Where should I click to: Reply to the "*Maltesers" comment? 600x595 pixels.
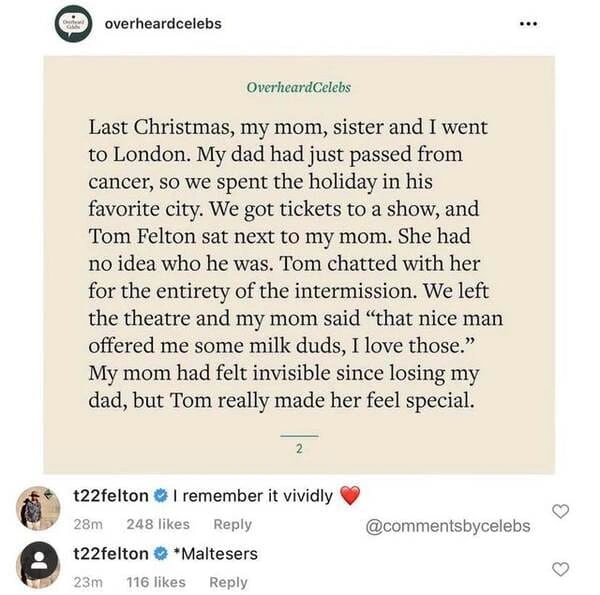[228, 582]
